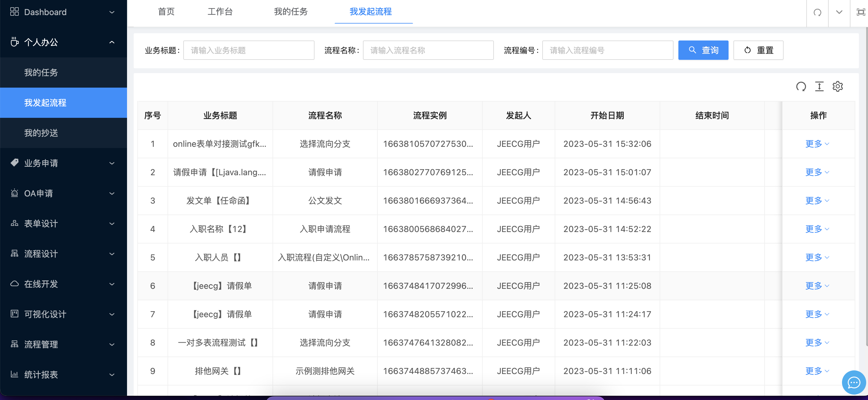Open 我的任务 in the sidebar

pos(63,73)
